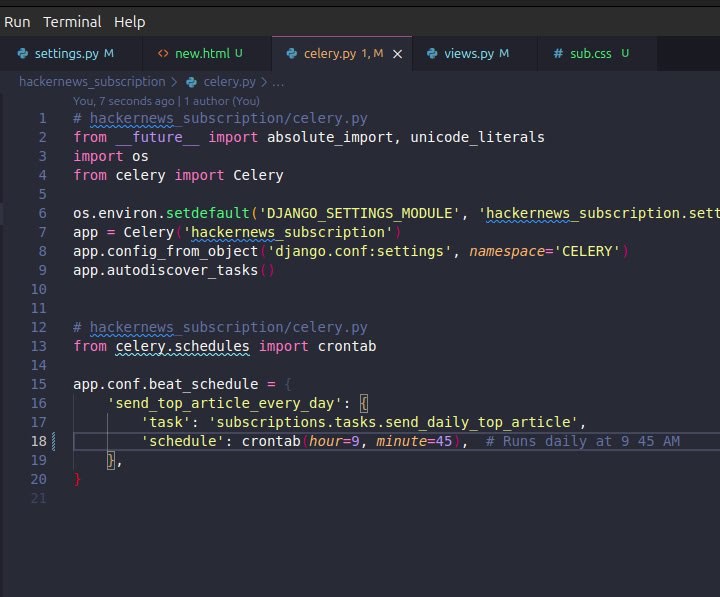Switch to the sub.css tab
The image size is (720, 597).
tap(597, 54)
